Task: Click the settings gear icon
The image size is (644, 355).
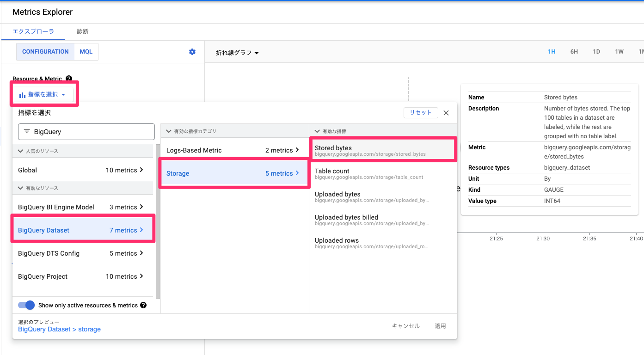Action: [192, 52]
